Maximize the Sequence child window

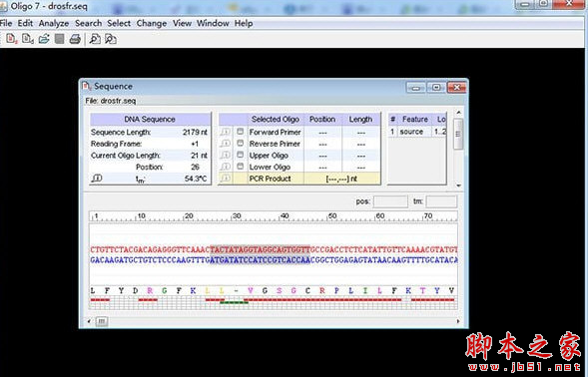[436, 88]
